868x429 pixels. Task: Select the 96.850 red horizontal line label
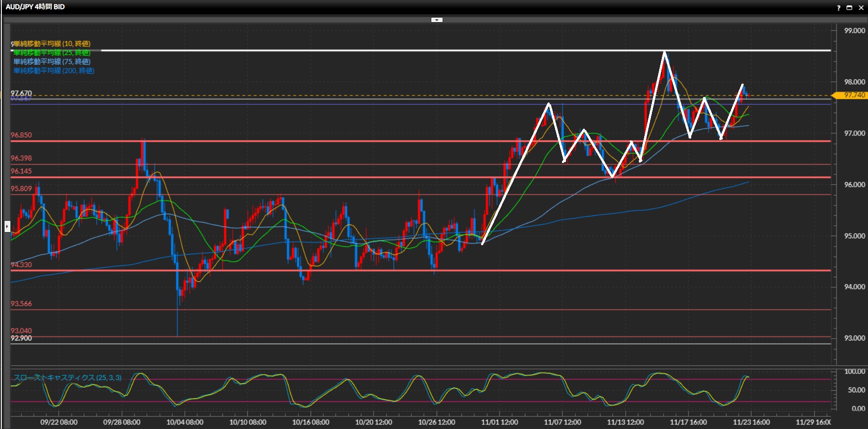pyautogui.click(x=21, y=135)
